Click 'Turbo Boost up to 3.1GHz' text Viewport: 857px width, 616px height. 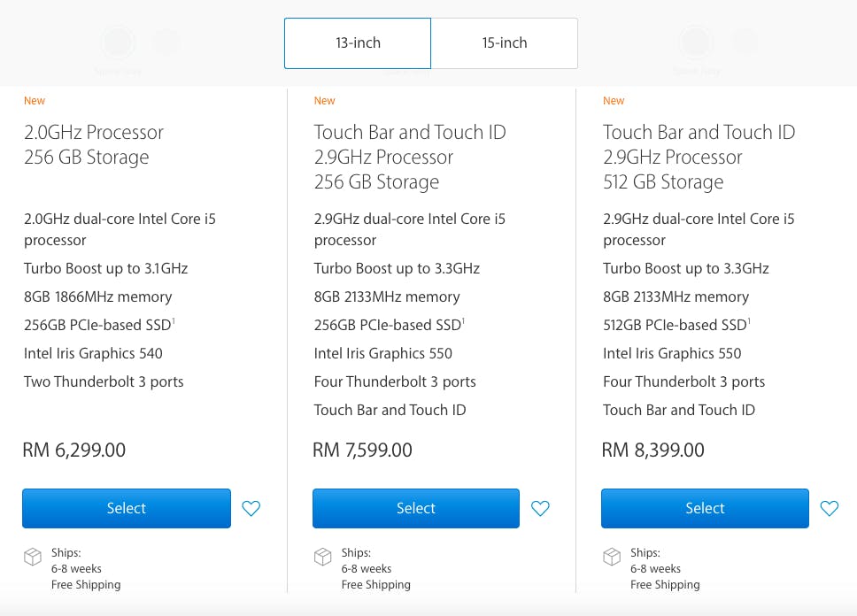106,268
